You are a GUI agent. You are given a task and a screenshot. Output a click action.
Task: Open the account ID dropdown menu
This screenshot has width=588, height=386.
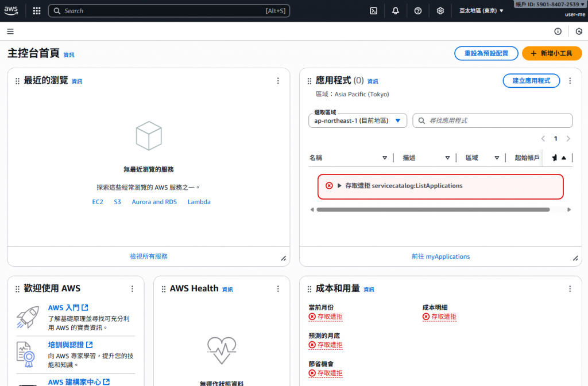[x=550, y=4]
